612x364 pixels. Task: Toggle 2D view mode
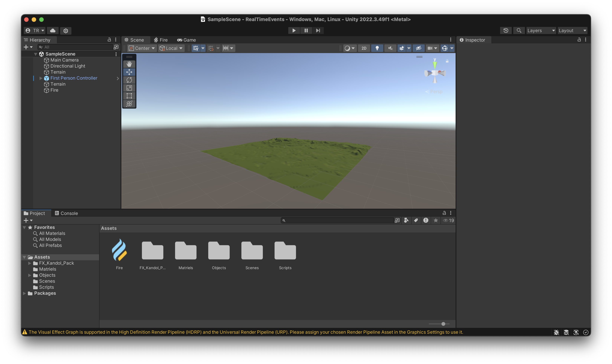[x=364, y=48]
